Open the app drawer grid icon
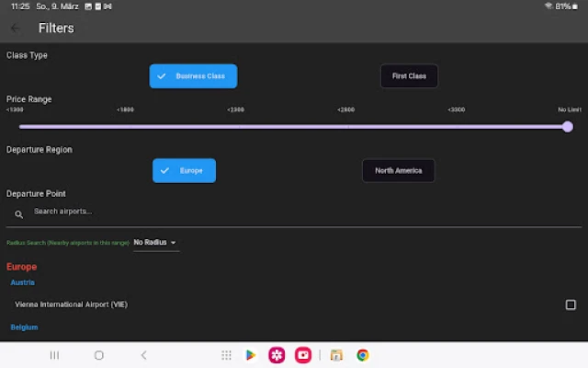Screen dimensions: 588x368 coord(225,355)
